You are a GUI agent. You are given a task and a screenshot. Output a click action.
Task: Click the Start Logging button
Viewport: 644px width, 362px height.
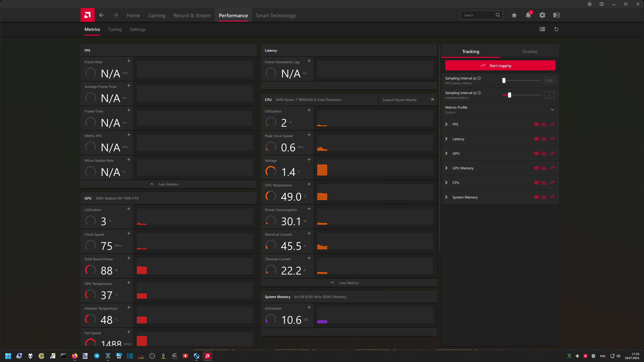coord(500,66)
